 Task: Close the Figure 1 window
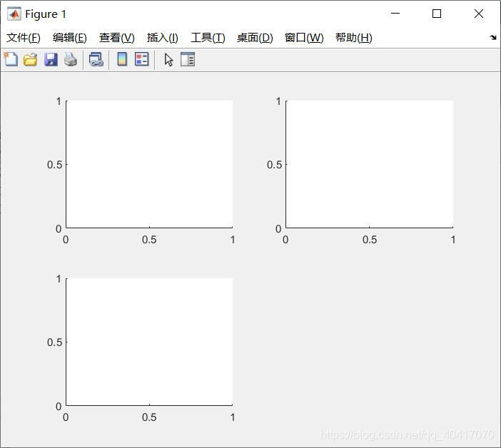(x=479, y=14)
